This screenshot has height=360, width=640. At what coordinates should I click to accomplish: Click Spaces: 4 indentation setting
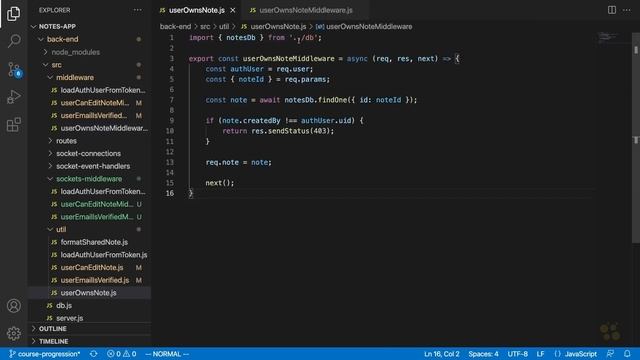tap(483, 354)
